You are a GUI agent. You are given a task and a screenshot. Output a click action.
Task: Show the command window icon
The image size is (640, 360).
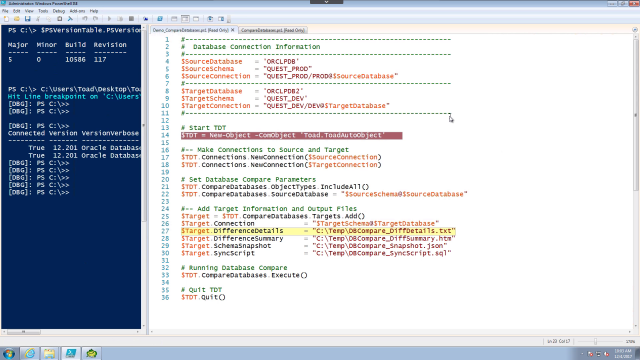pos(210,19)
